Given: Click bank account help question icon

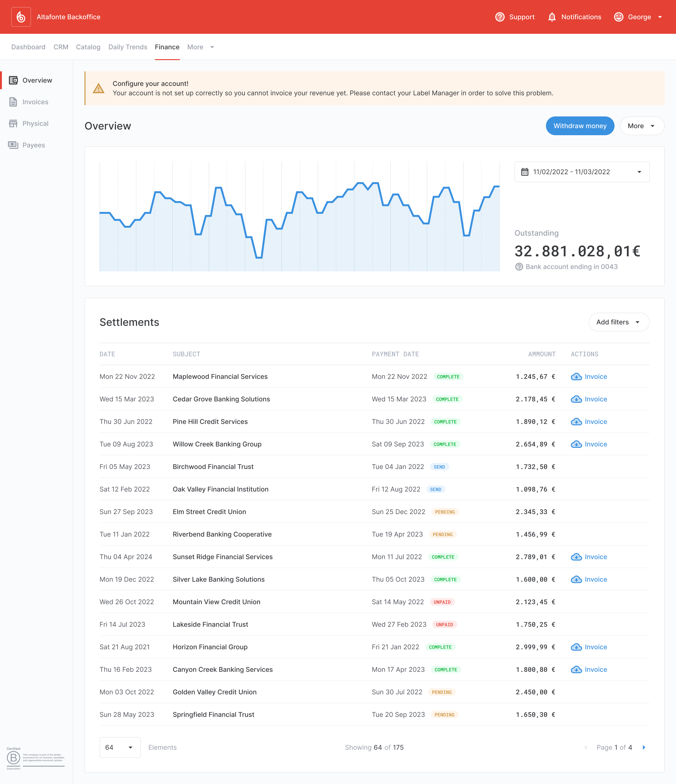Looking at the screenshot, I should 519,267.
